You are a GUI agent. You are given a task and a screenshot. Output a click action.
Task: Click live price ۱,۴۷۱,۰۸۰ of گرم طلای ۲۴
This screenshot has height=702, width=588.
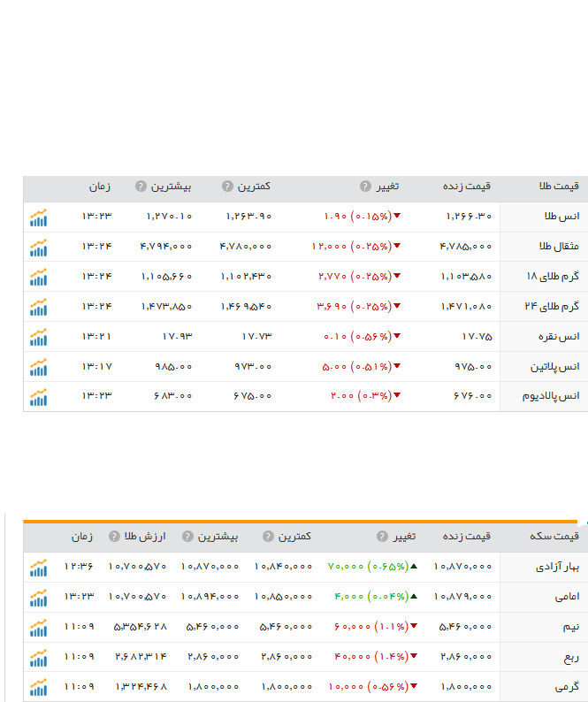pyautogui.click(x=466, y=306)
